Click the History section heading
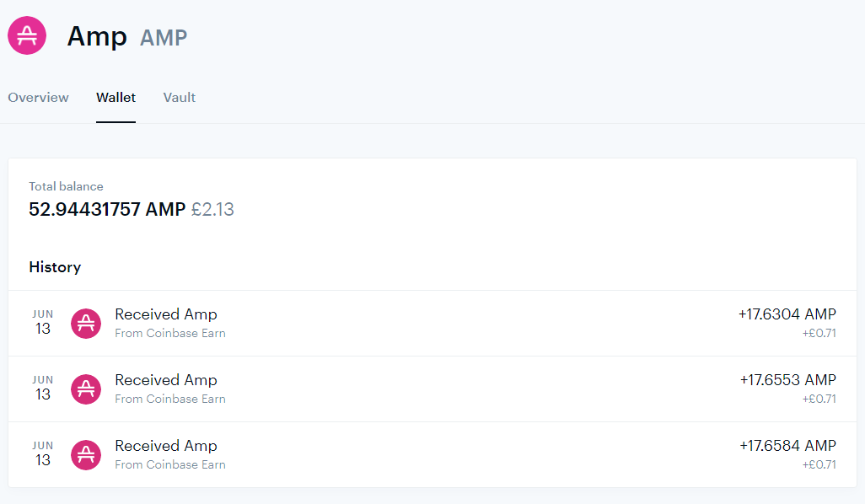865x504 pixels. (x=55, y=267)
